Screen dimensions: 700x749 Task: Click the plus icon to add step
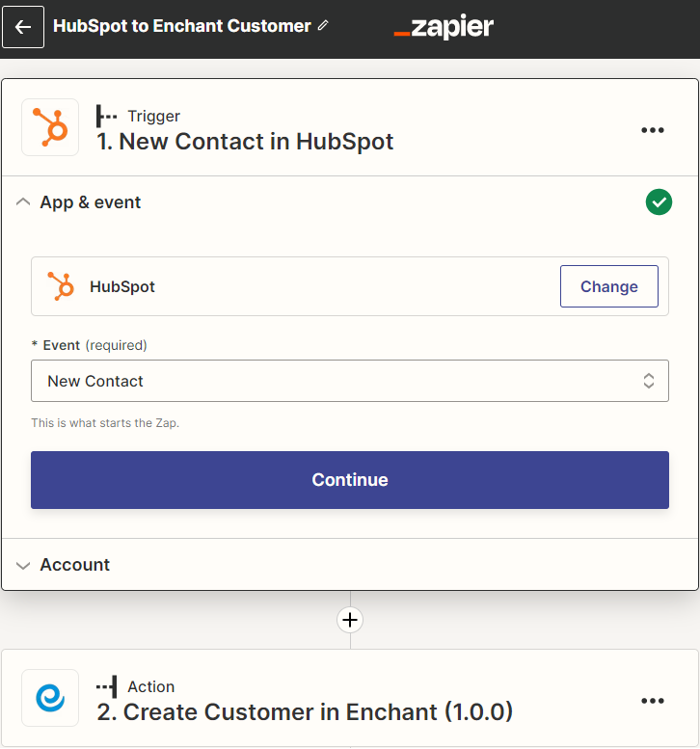click(350, 619)
